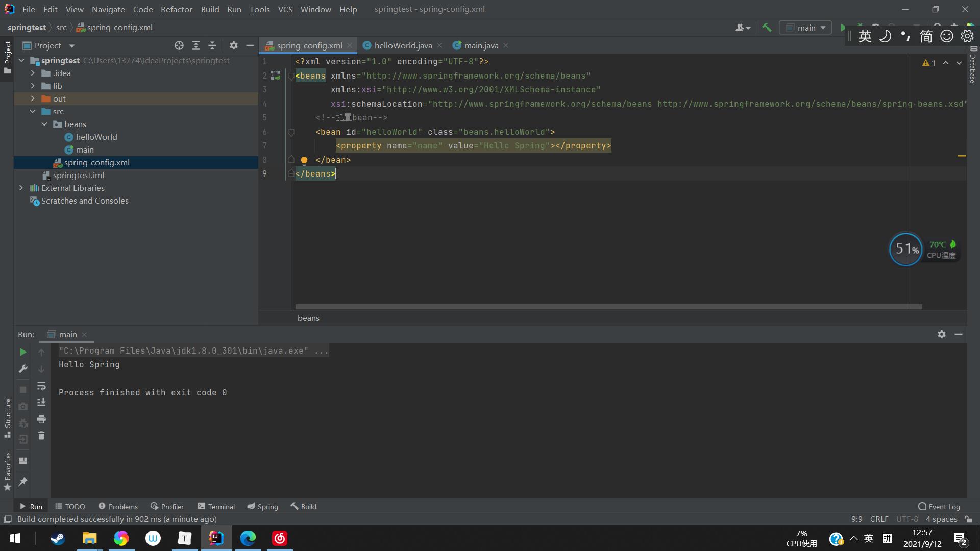Click the warning count indicator
The image size is (980, 551).
(929, 63)
